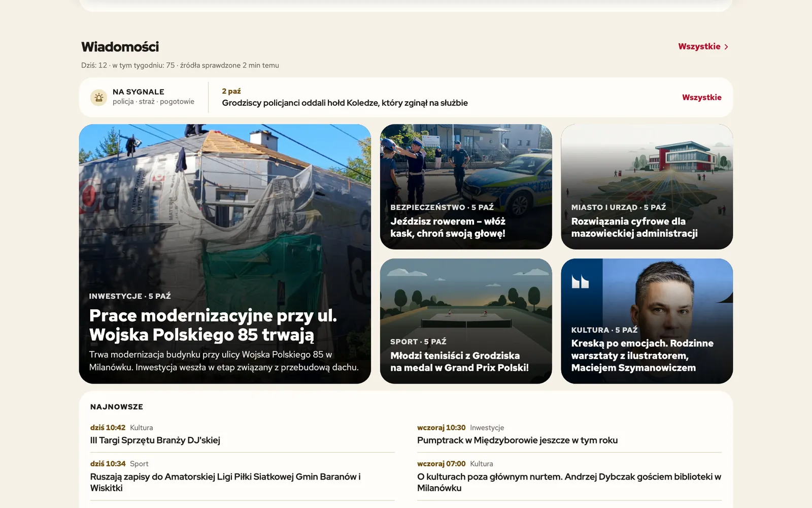Click the MIASTO I URZĄD · 5 PAŹ label

point(618,207)
